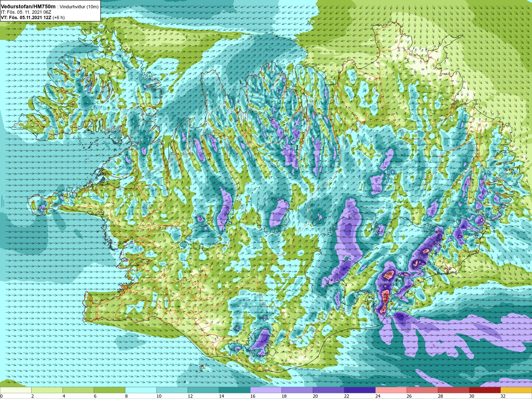Click the legend color between 16 and 18

click(x=266, y=390)
